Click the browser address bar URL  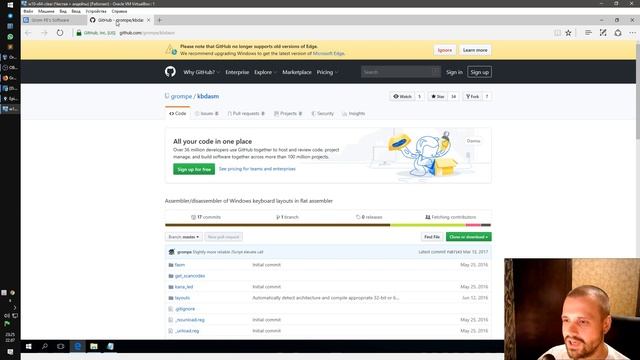pos(147,33)
